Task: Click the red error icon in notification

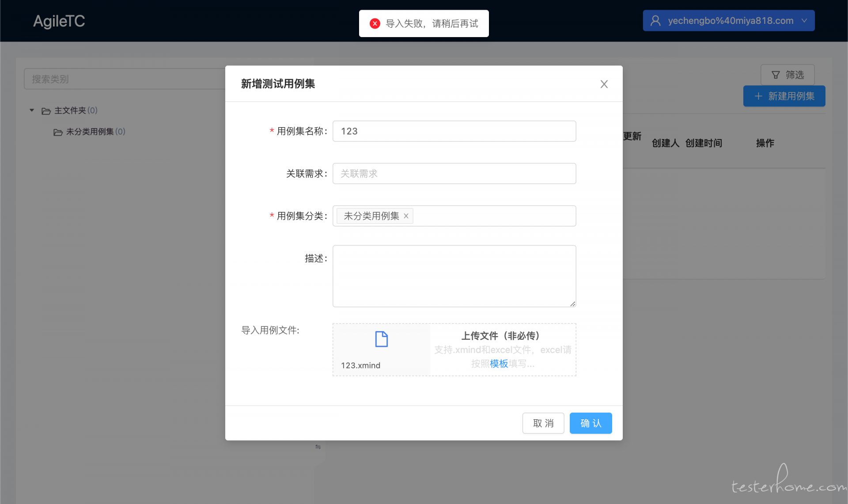Action: tap(375, 23)
